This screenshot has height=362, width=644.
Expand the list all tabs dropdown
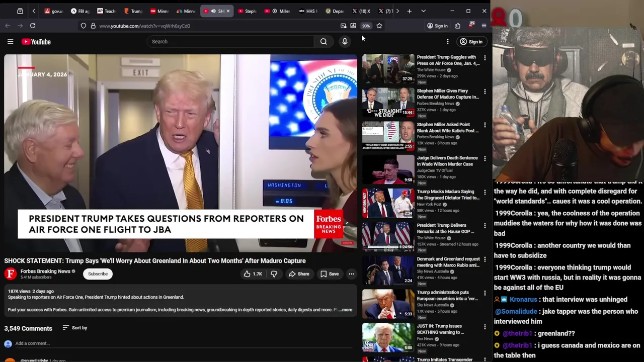[x=423, y=11]
